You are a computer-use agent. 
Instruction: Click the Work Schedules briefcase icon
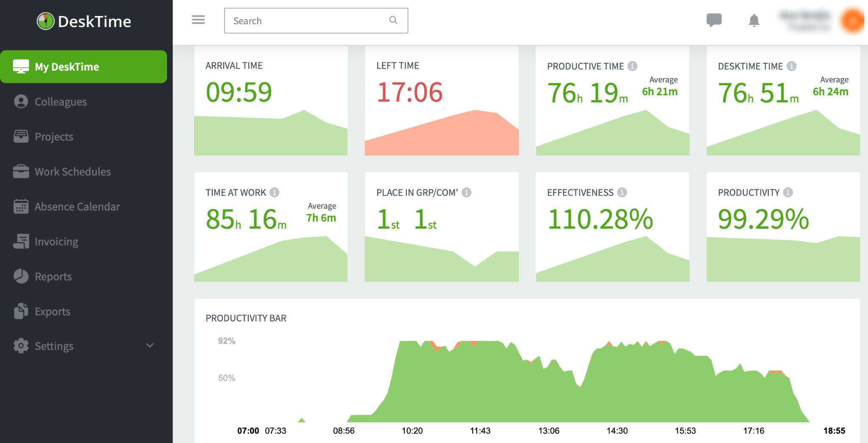21,172
